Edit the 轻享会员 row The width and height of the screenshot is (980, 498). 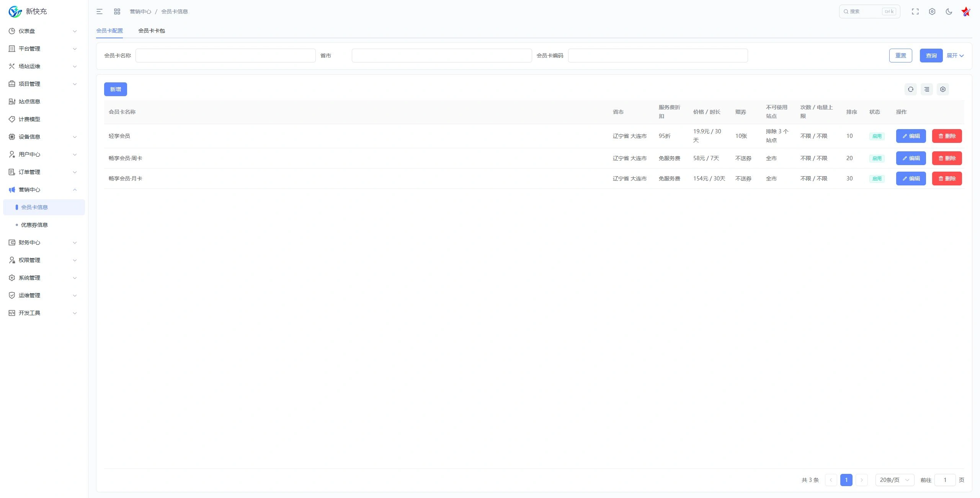(x=911, y=136)
